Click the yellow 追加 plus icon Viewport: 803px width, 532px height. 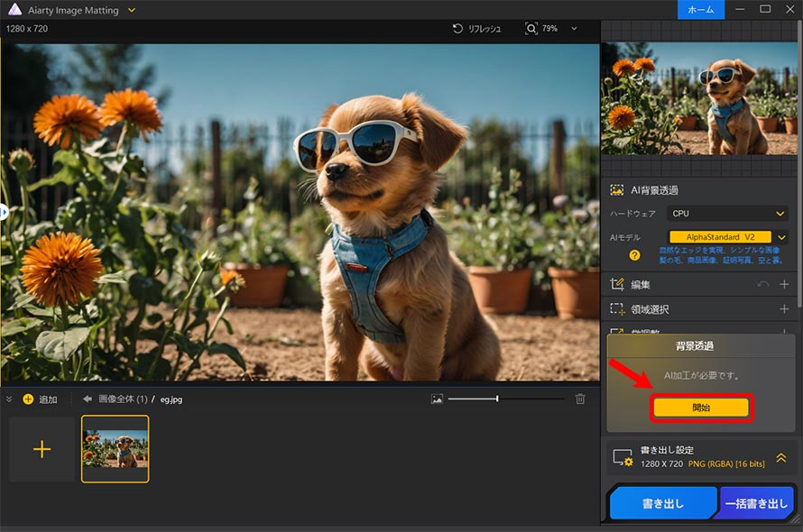pyautogui.click(x=28, y=399)
